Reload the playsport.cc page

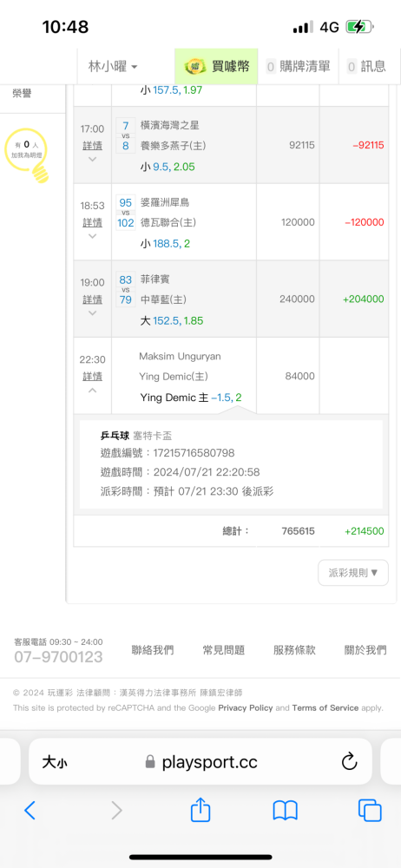tap(349, 762)
